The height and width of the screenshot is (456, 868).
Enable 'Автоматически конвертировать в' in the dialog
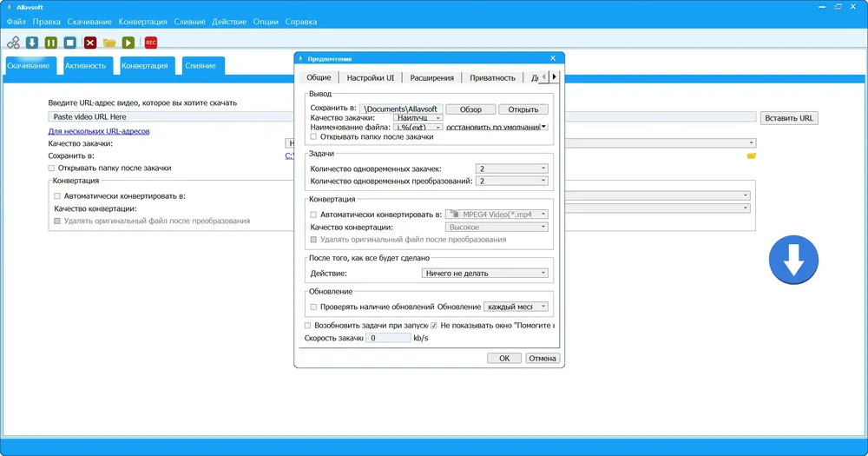(x=313, y=215)
